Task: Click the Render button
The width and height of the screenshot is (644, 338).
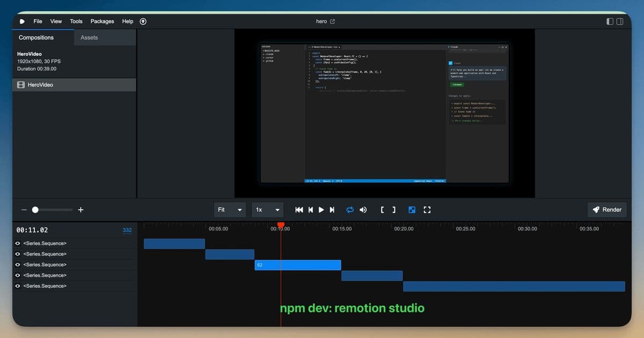Action: coord(607,210)
